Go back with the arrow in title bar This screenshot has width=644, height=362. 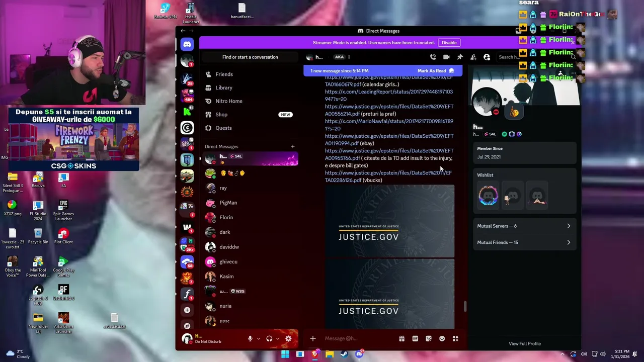tap(183, 31)
